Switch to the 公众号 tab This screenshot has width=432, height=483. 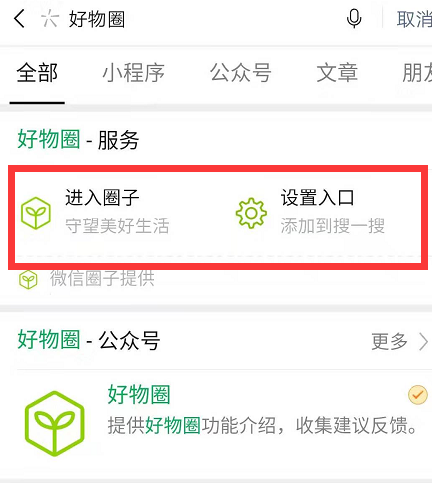[240, 73]
